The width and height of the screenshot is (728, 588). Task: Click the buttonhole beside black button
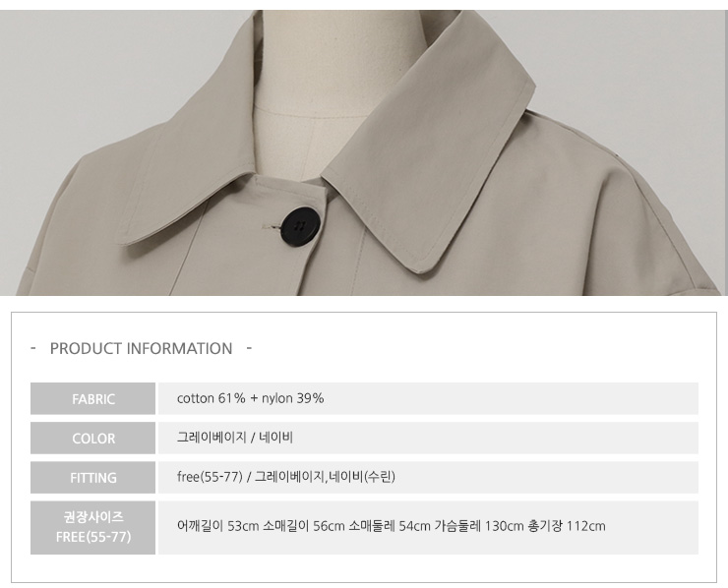click(x=272, y=227)
